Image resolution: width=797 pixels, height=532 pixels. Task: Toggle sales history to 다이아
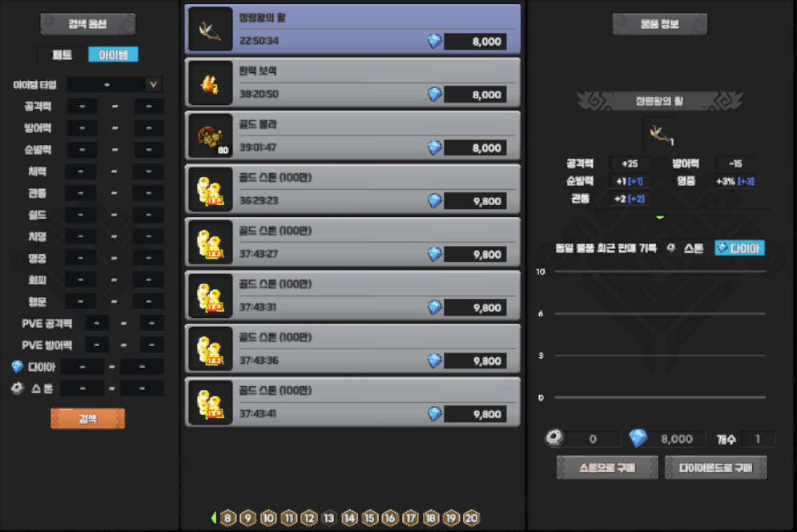[739, 248]
